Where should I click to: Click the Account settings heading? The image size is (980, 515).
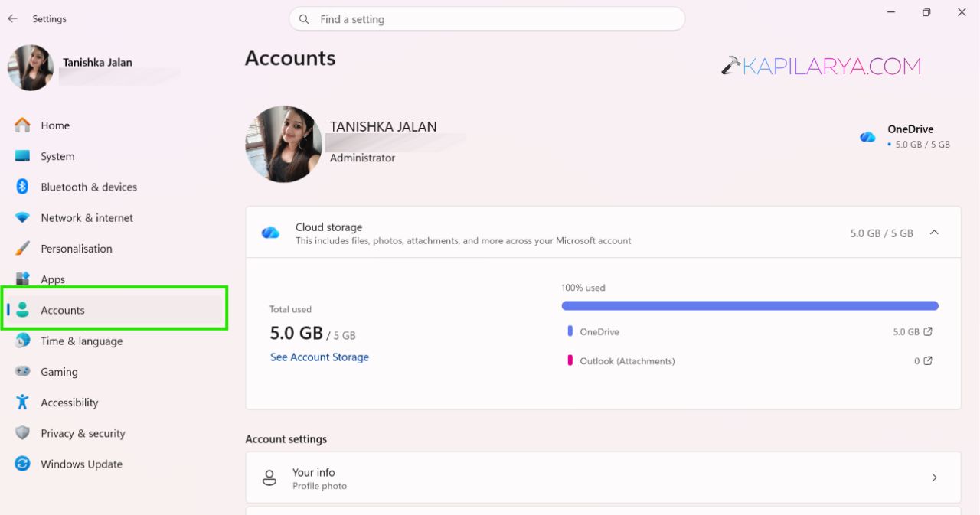point(286,439)
